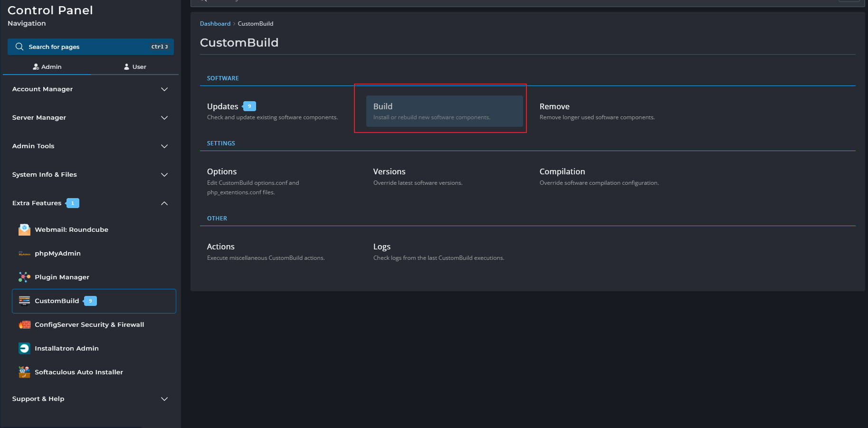Expand the Account Manager section
Screen dimensions: 868x428
click(90, 89)
